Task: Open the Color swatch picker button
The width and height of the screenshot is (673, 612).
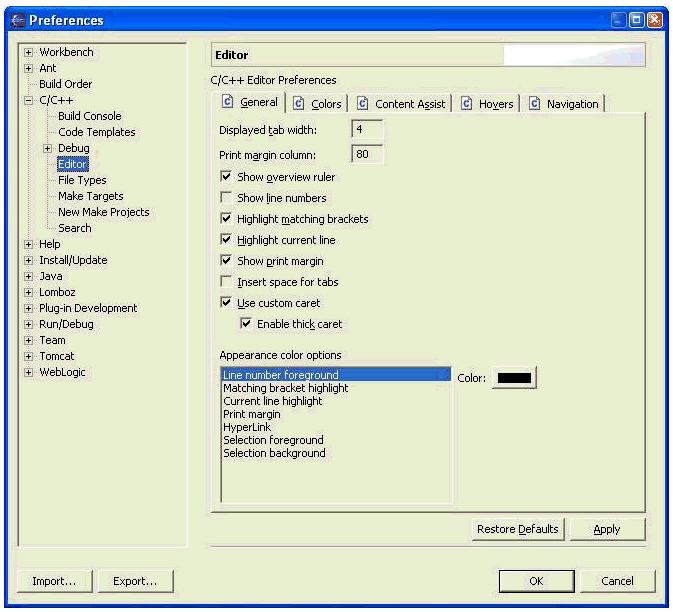Action: (514, 378)
